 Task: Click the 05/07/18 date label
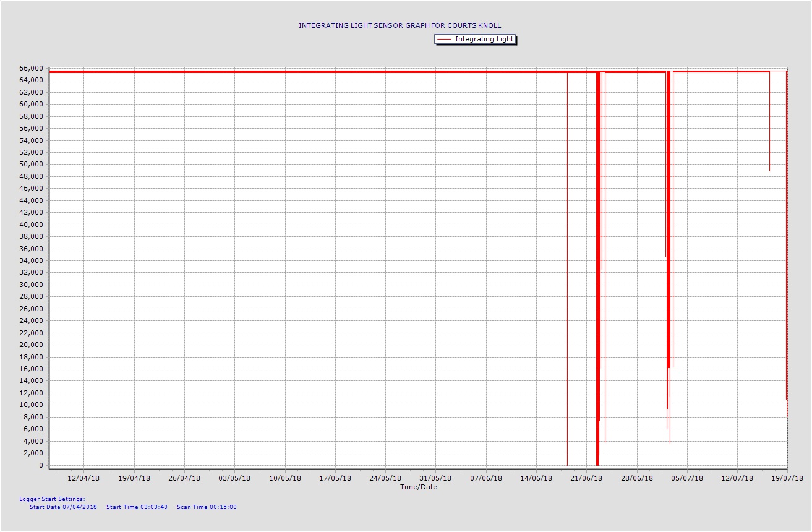click(688, 478)
